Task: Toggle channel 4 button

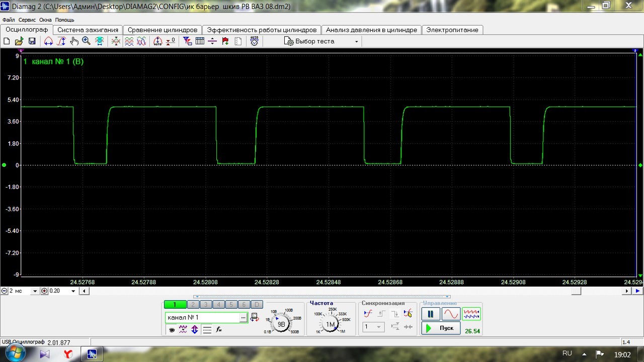Action: (x=218, y=304)
